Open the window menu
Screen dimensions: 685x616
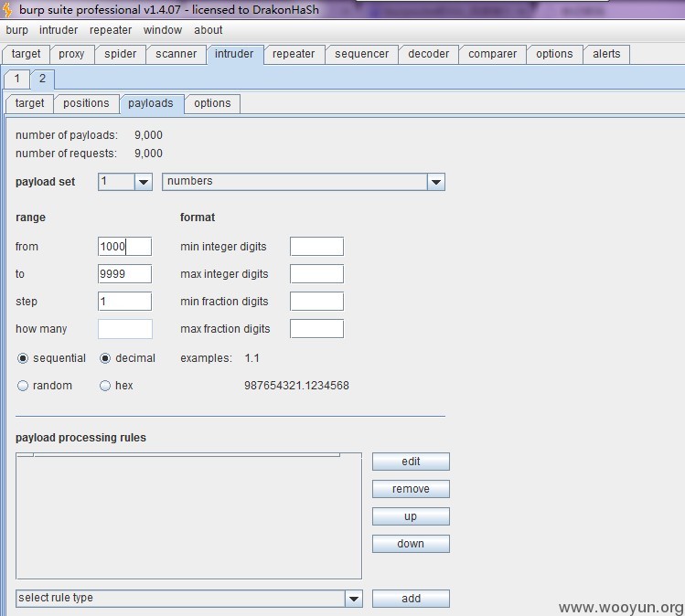click(163, 30)
